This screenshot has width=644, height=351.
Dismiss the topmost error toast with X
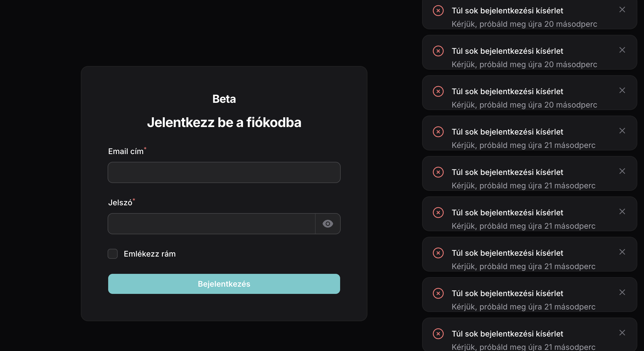coord(622,10)
